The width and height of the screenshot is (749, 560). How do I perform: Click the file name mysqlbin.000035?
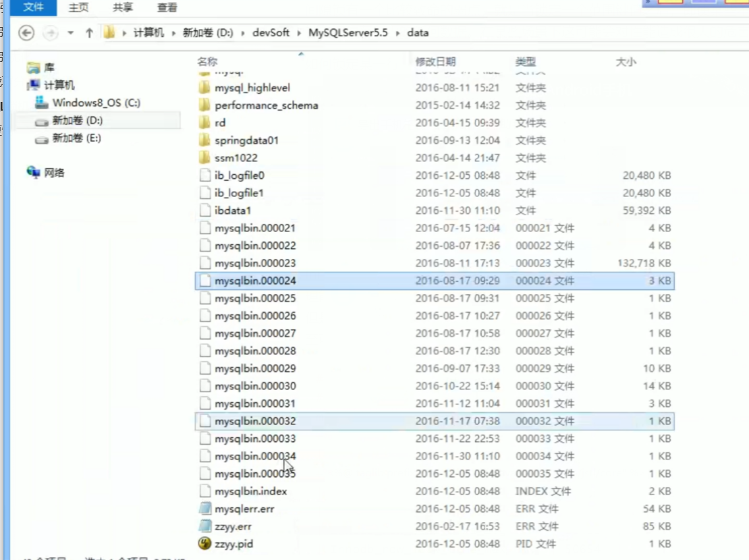(x=255, y=474)
